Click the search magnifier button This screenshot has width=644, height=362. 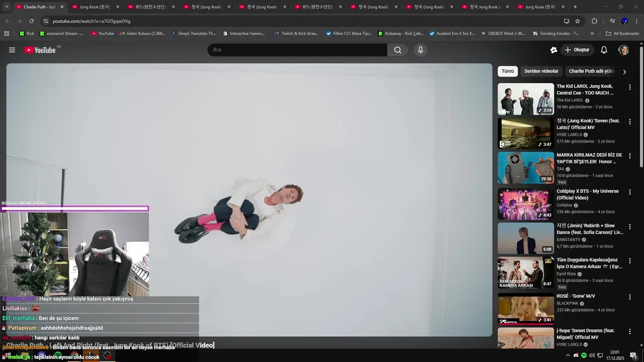397,50
